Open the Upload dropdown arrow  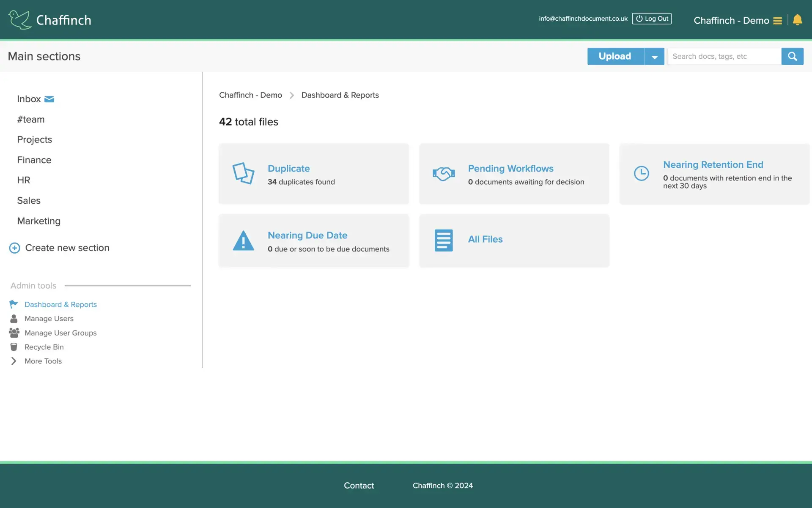pos(654,57)
